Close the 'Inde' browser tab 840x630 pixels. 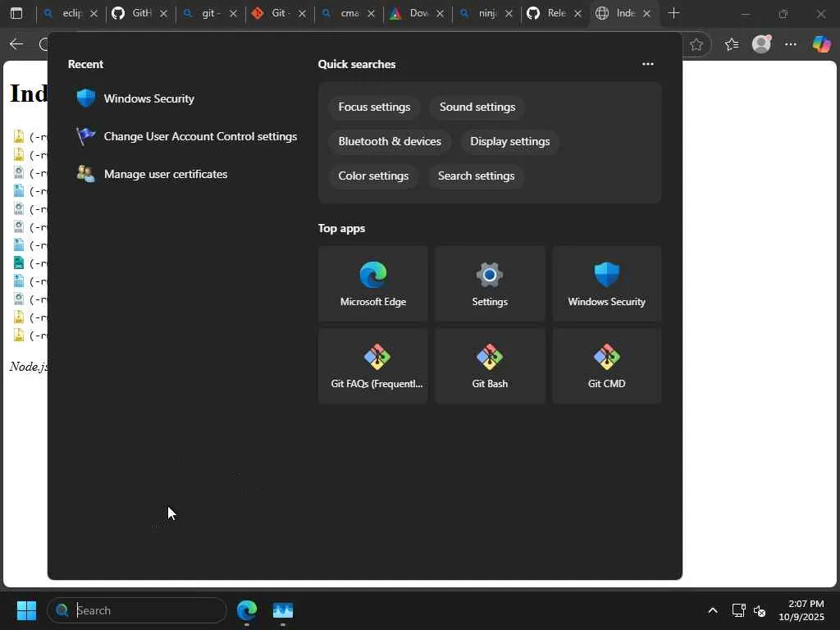tap(646, 13)
